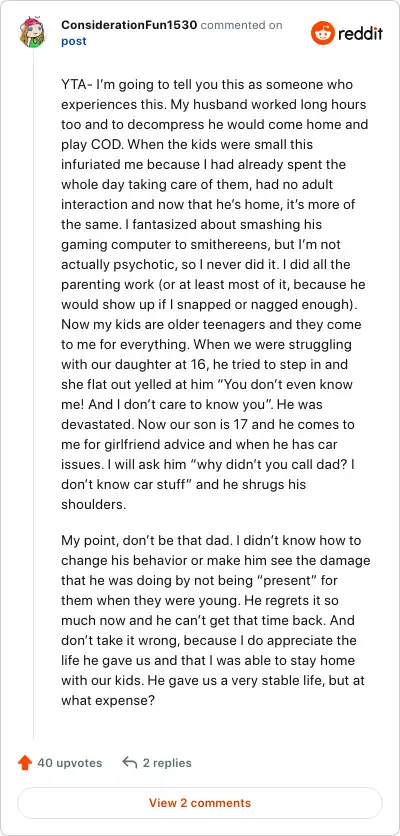Click the word "shoulders." ending first paragraph

click(x=93, y=504)
